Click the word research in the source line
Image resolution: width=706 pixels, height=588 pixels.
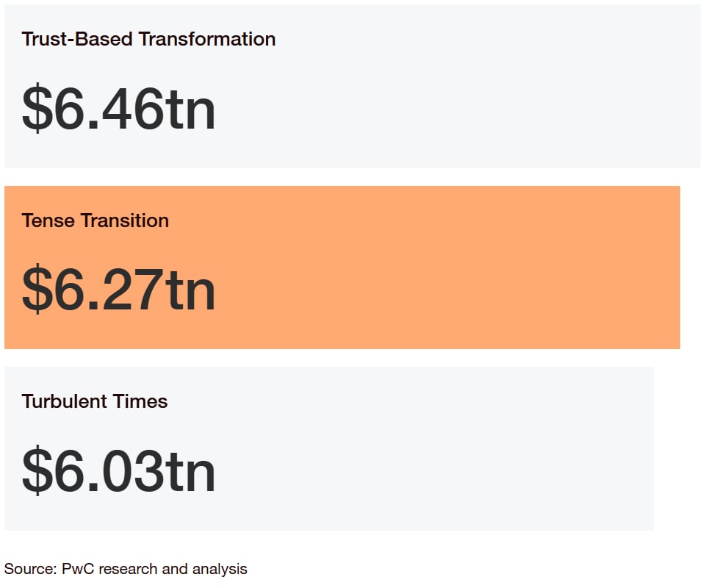click(x=128, y=569)
